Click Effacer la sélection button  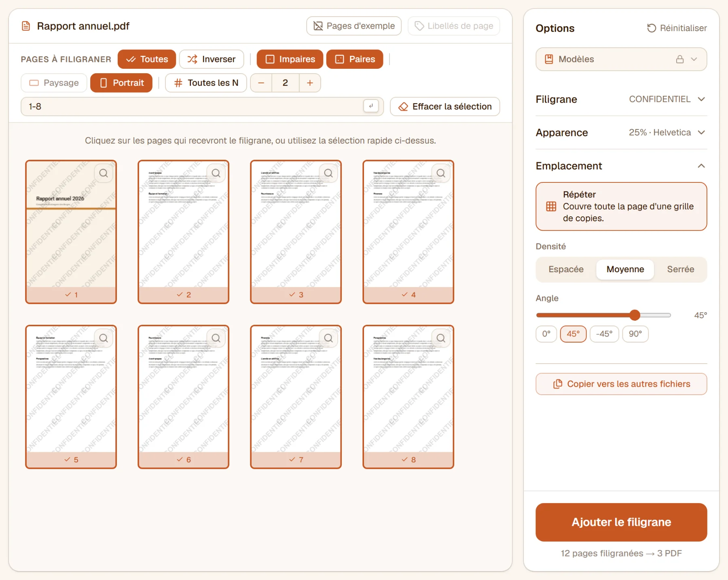pyautogui.click(x=445, y=106)
